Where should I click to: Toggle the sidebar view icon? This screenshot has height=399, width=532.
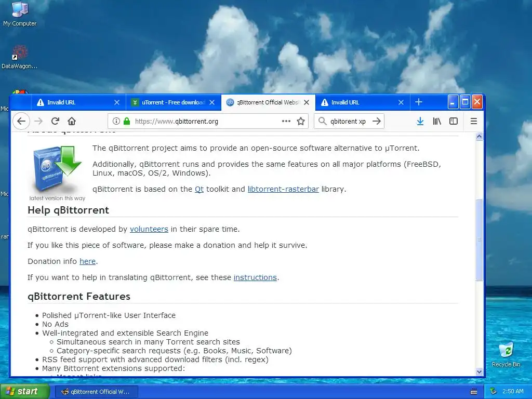click(x=453, y=121)
